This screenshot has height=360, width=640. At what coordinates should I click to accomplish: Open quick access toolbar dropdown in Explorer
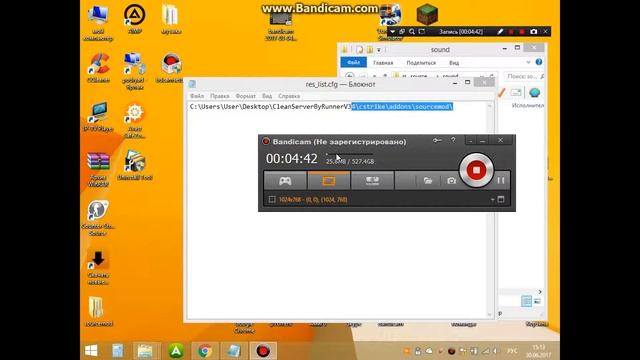pos(379,50)
